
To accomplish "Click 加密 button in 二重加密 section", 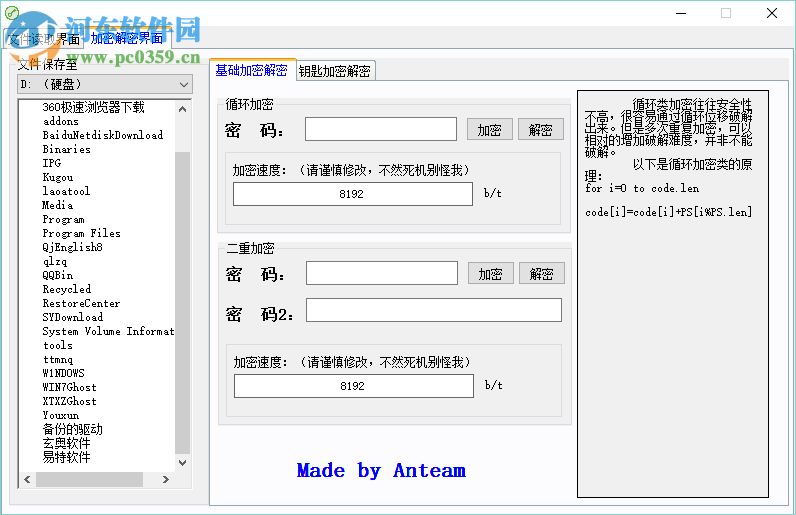I will point(491,274).
